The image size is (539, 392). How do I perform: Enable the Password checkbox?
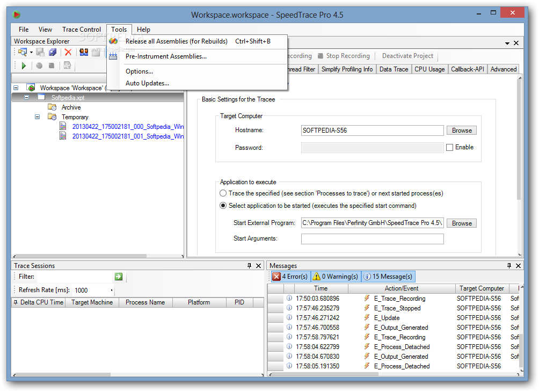(x=450, y=148)
